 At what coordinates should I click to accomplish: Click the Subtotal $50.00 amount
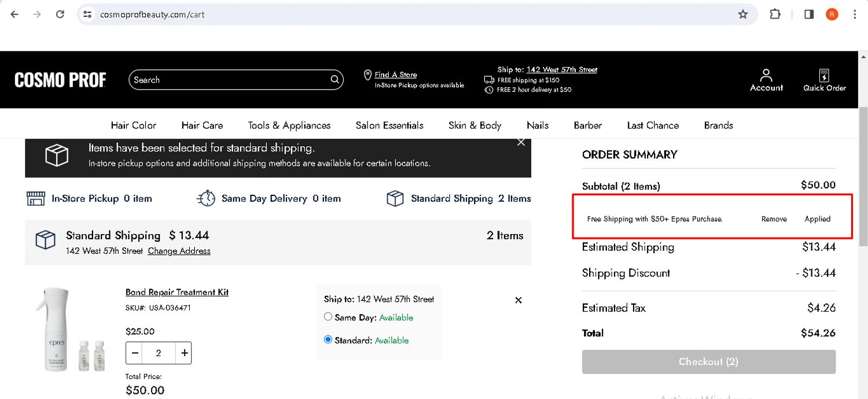818,185
